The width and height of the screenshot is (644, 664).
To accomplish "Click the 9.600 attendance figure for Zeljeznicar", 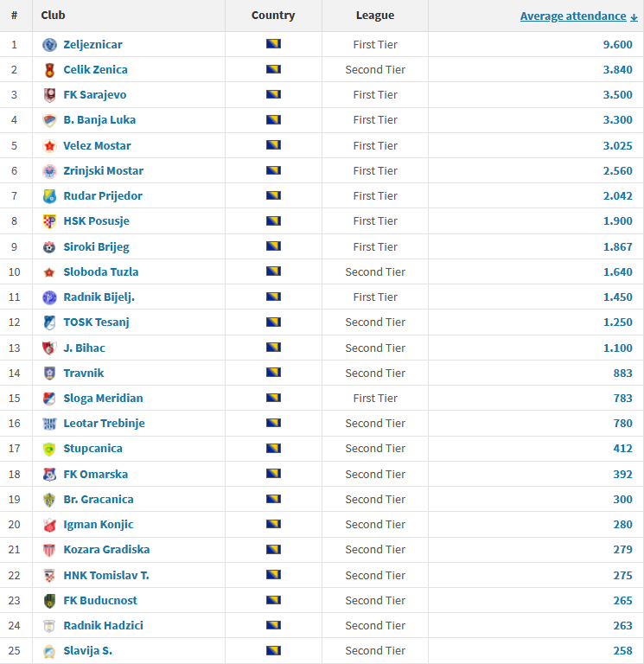I will pos(617,44).
